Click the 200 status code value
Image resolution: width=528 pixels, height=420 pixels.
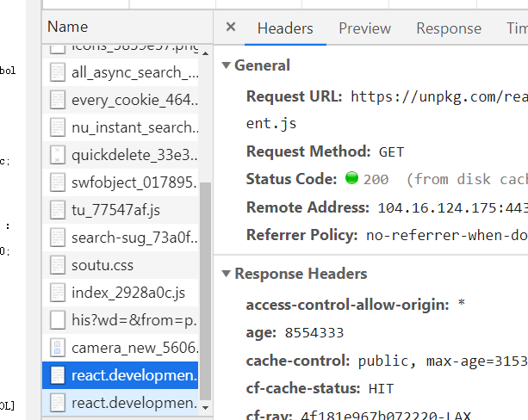click(376, 179)
